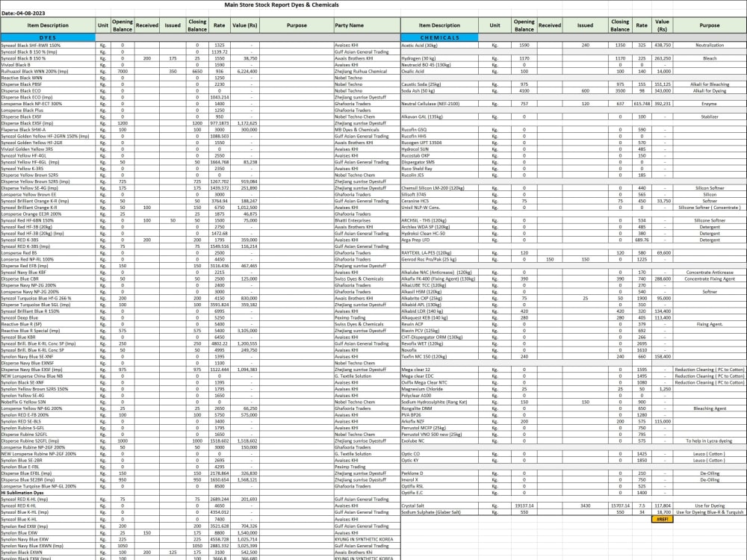Click value '6,224,400' in Value (Rs) column
Image resolution: width=747 pixels, height=560 pixels.
click(244, 72)
